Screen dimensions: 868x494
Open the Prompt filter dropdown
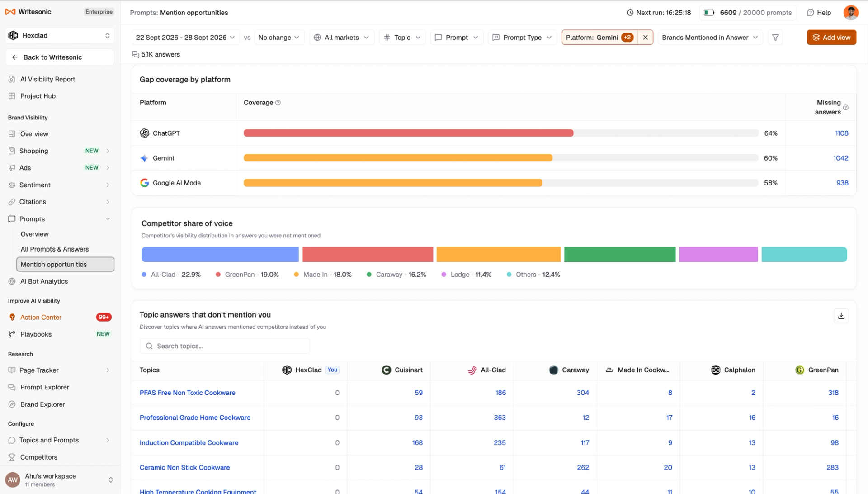point(457,38)
